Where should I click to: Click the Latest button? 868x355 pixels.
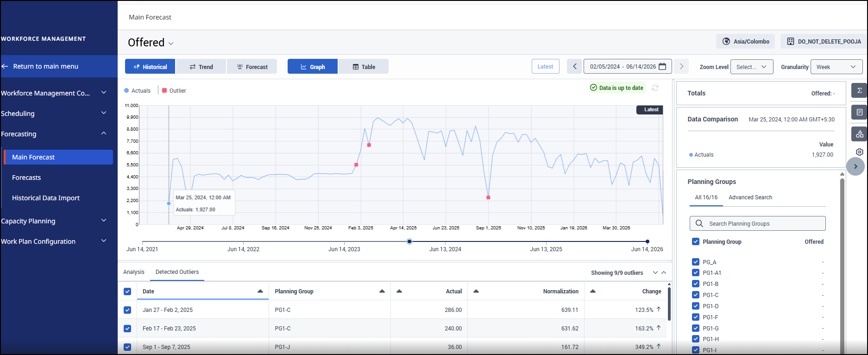(545, 67)
